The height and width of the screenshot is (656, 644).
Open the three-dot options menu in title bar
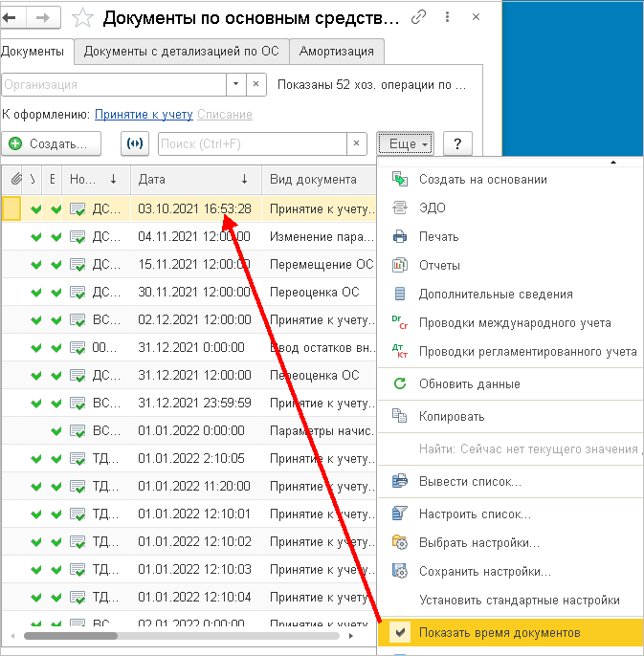point(447,17)
